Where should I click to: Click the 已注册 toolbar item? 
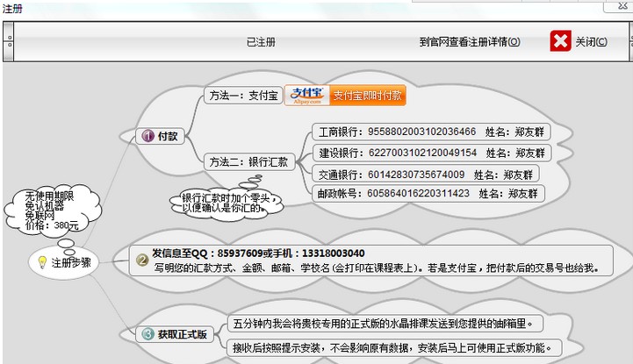[261, 41]
